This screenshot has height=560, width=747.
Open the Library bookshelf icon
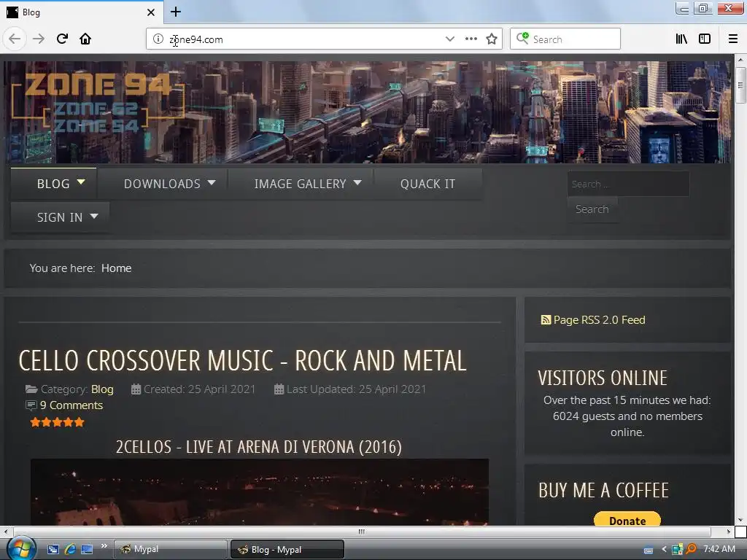[682, 39]
